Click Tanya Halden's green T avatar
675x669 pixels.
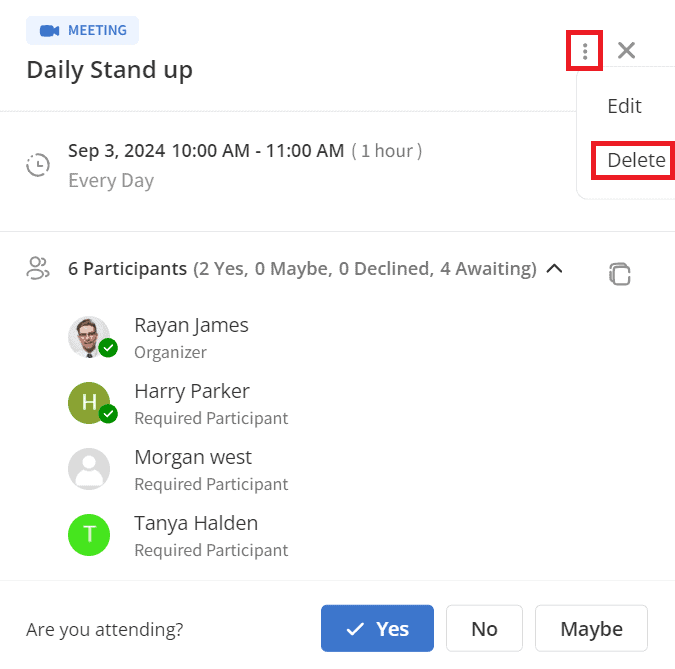pos(89,535)
